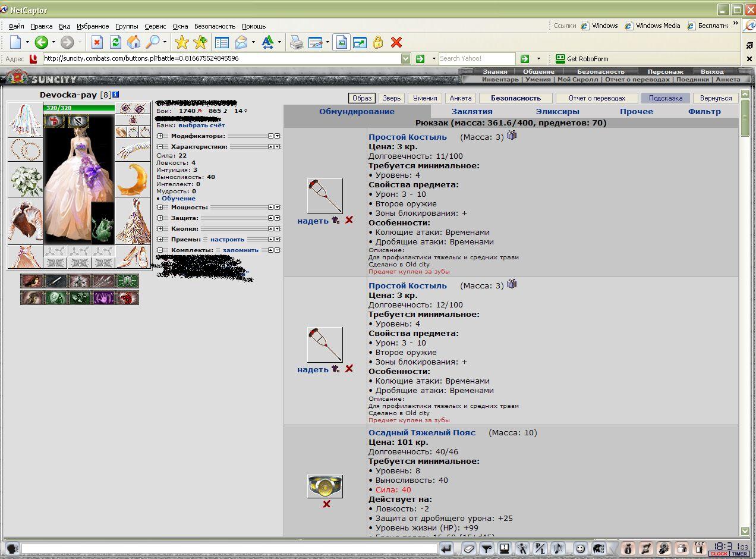Collapse the Характеристики section
The image size is (756, 559).
click(160, 146)
